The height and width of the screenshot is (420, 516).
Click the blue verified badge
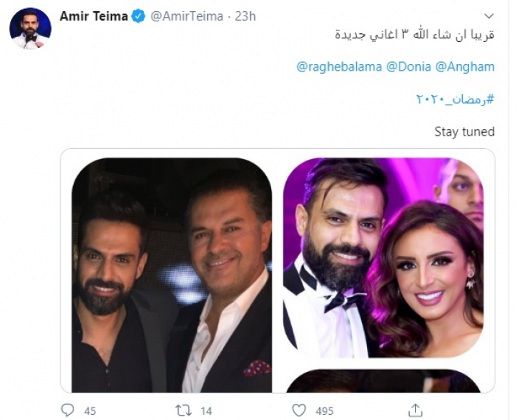[x=139, y=16]
